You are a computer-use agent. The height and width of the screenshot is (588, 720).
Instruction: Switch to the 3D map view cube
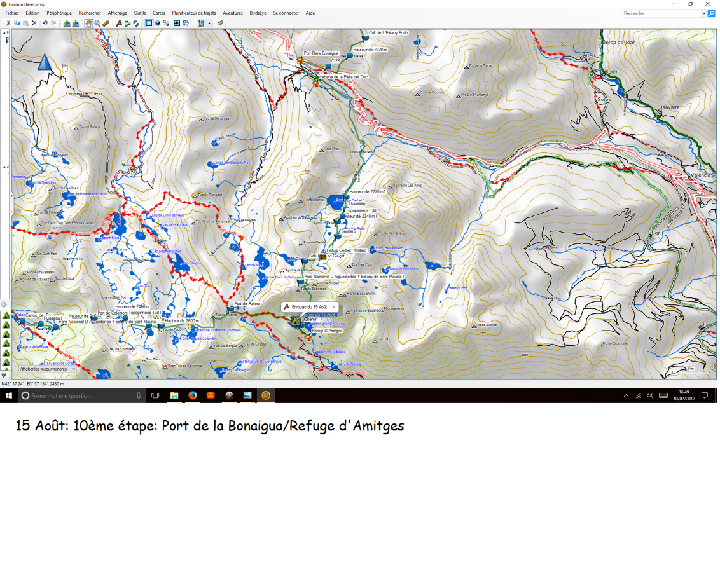[x=158, y=23]
